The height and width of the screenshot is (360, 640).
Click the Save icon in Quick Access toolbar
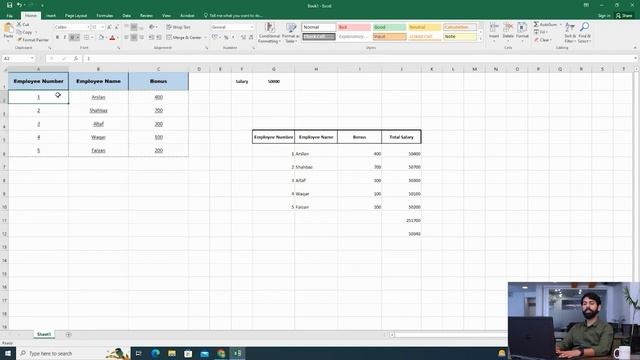pyautogui.click(x=9, y=5)
